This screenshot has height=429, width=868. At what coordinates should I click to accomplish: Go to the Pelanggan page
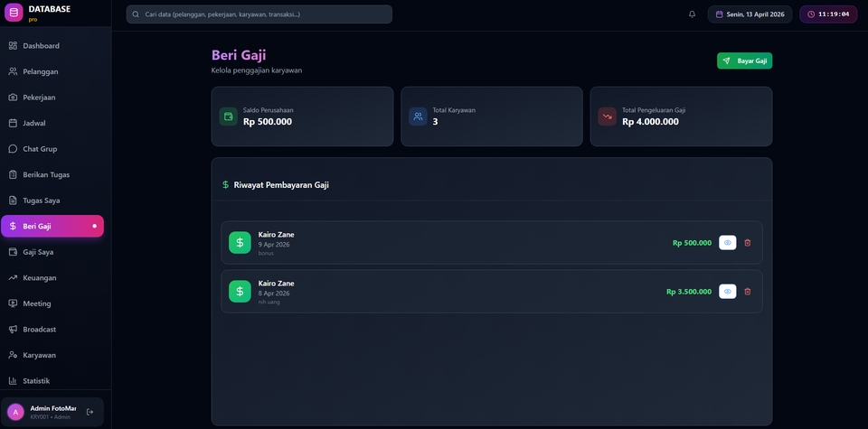(52, 71)
